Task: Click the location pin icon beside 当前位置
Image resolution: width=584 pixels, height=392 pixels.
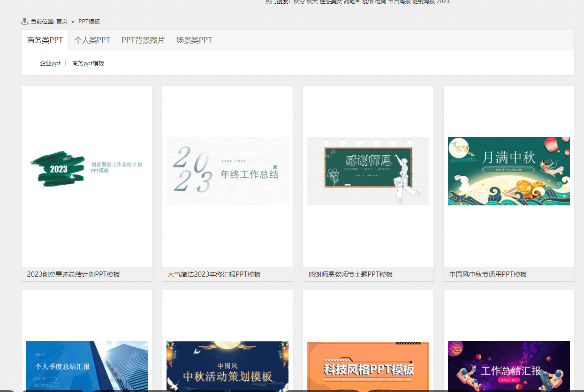Action: 25,21
